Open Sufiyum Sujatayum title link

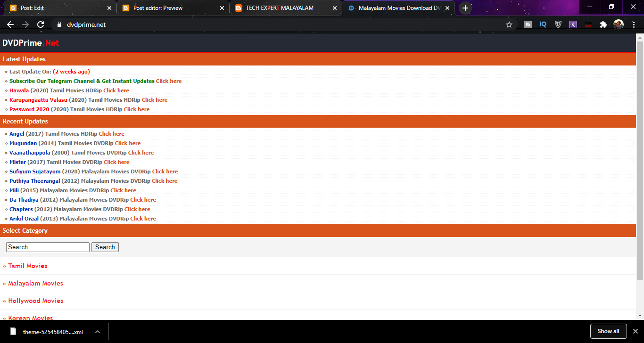point(35,171)
